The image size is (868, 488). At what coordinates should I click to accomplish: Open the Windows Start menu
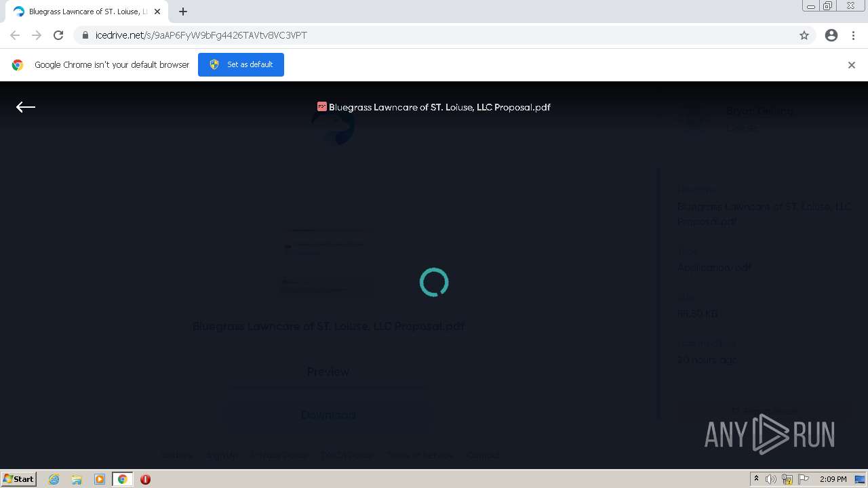point(19,479)
